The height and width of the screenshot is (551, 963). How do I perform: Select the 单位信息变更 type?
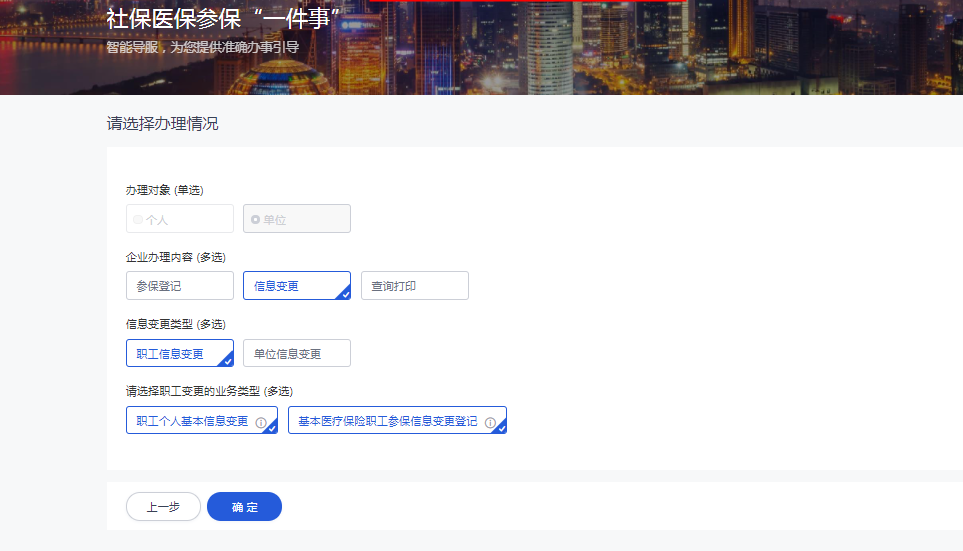point(296,354)
